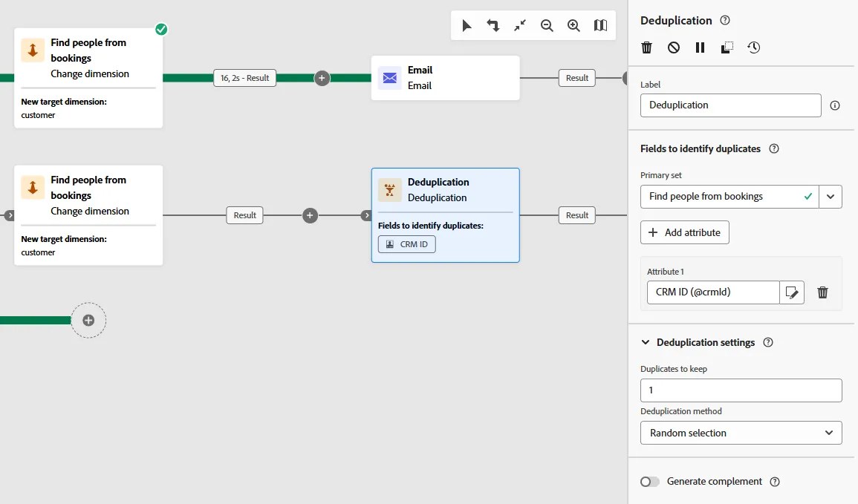Viewport: 858px width, 504px height.
Task: Click the Add attribute button
Action: click(684, 232)
